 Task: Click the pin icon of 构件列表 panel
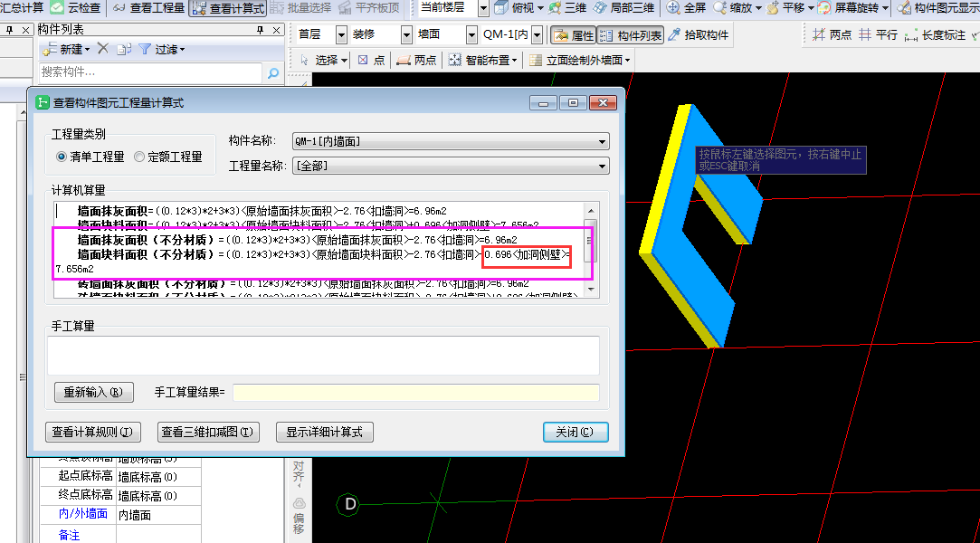260,30
